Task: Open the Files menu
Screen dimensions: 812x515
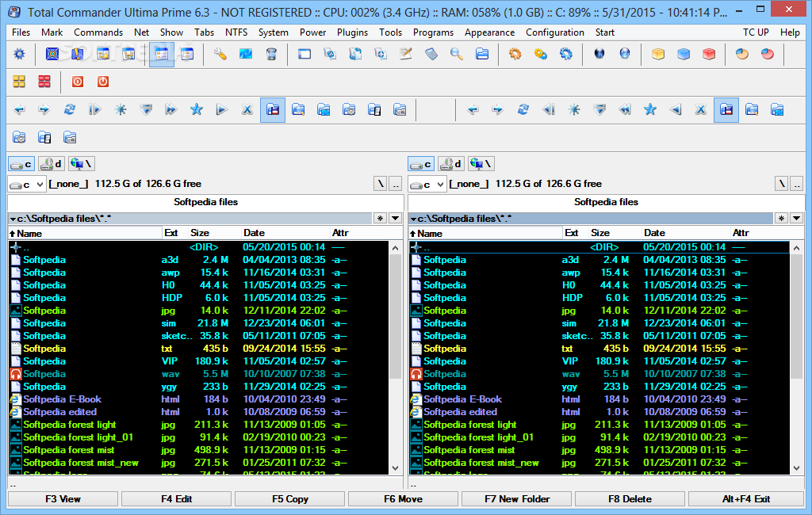Action: tap(21, 32)
